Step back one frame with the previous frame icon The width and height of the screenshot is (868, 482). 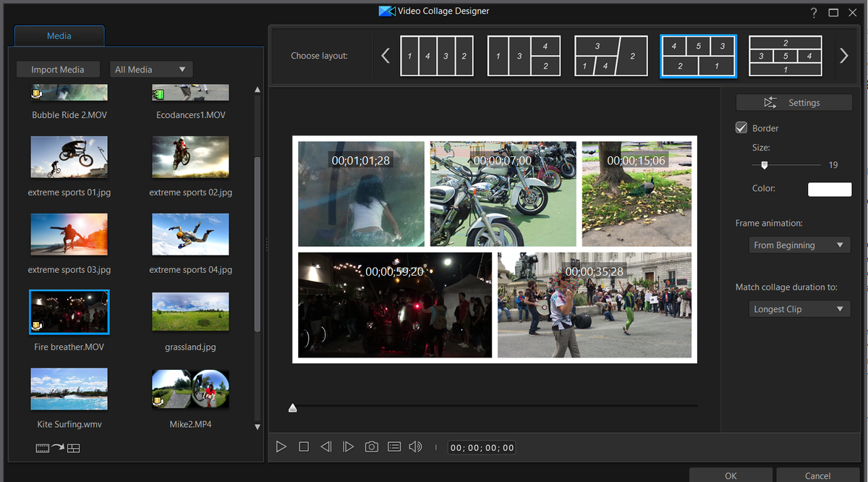[326, 447]
